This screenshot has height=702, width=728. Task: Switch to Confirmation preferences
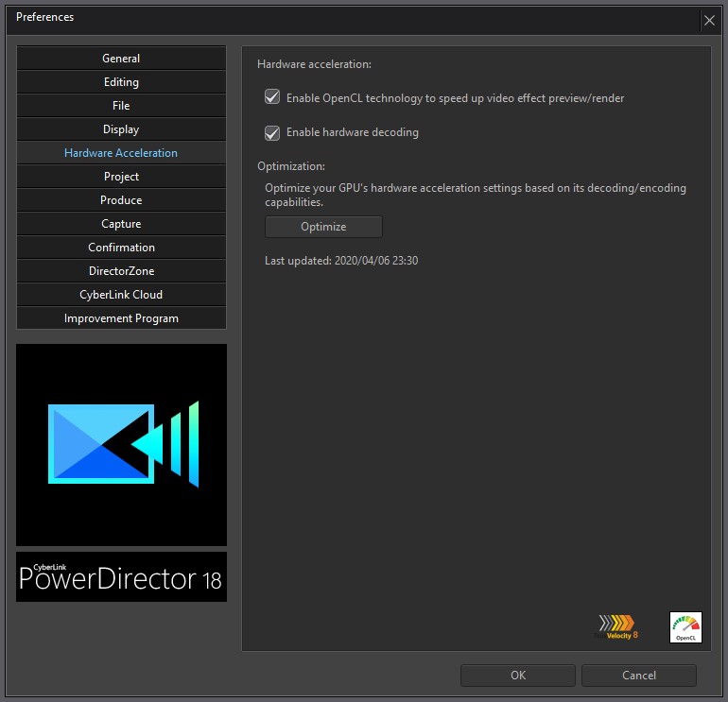[x=121, y=248]
